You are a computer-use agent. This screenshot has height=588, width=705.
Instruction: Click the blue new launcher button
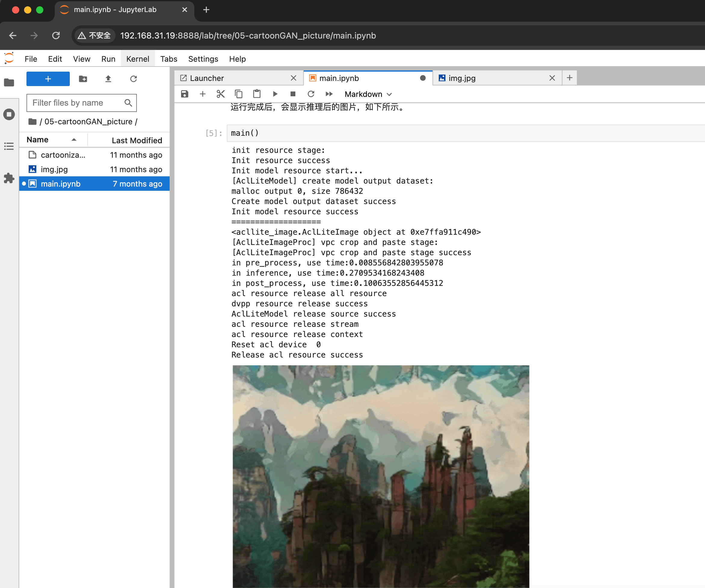point(48,79)
